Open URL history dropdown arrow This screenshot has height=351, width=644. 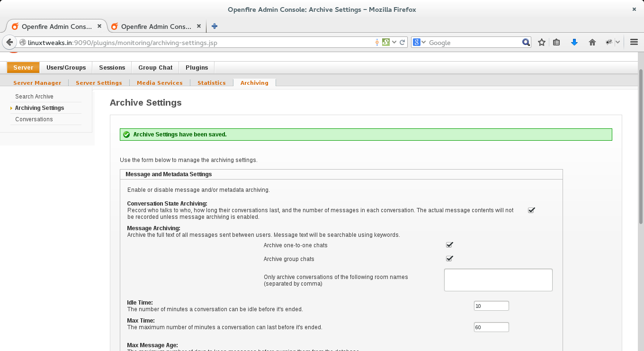click(x=394, y=42)
